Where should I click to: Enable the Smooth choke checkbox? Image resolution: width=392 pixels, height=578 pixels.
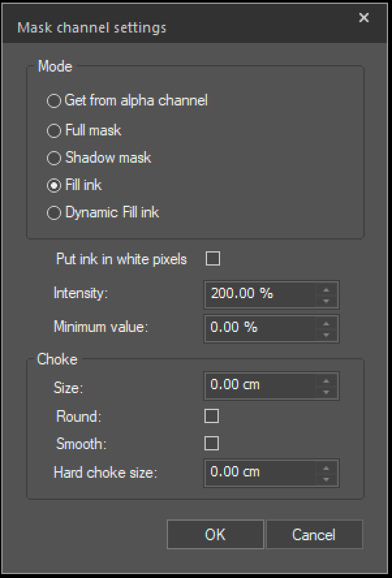pos(212,443)
